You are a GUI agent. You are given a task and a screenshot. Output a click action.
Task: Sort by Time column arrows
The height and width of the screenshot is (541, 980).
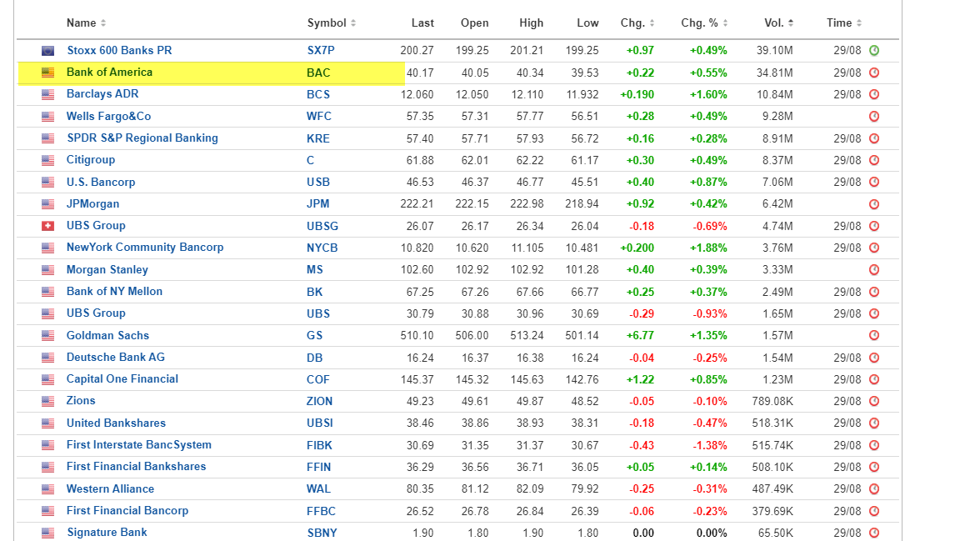coord(858,23)
